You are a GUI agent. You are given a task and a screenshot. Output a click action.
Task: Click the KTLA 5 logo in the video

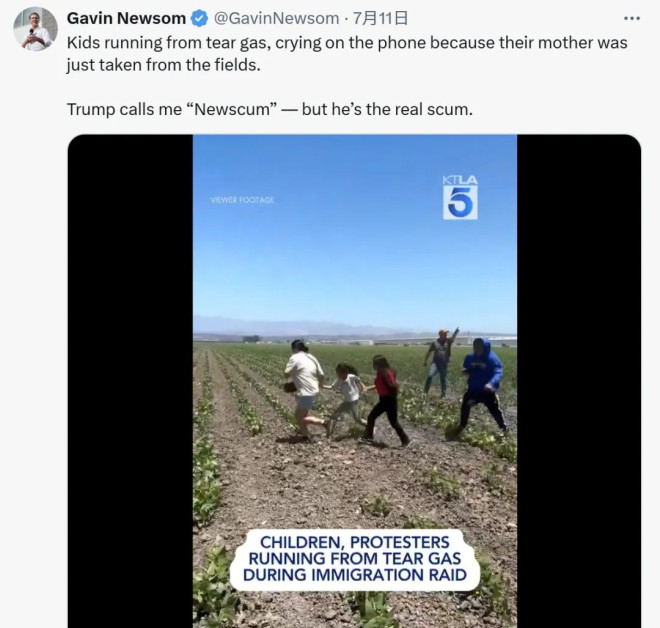(x=460, y=197)
